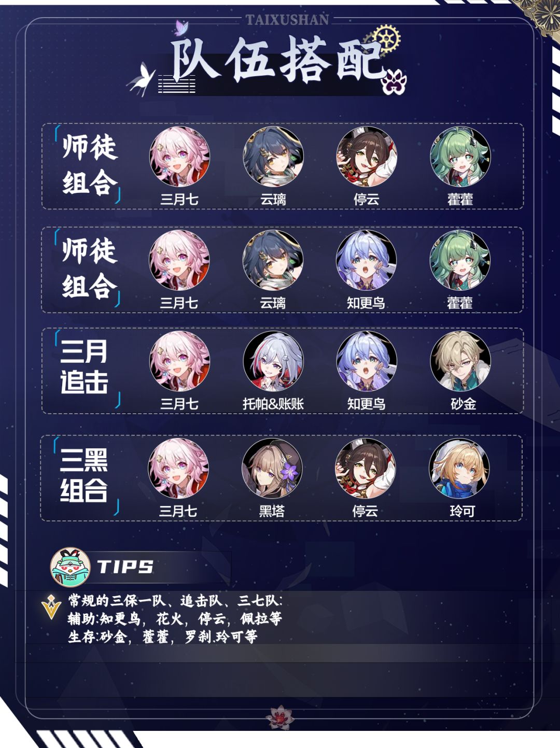Select 藿藿 portrait in second 师徒组合 row

coord(460,260)
